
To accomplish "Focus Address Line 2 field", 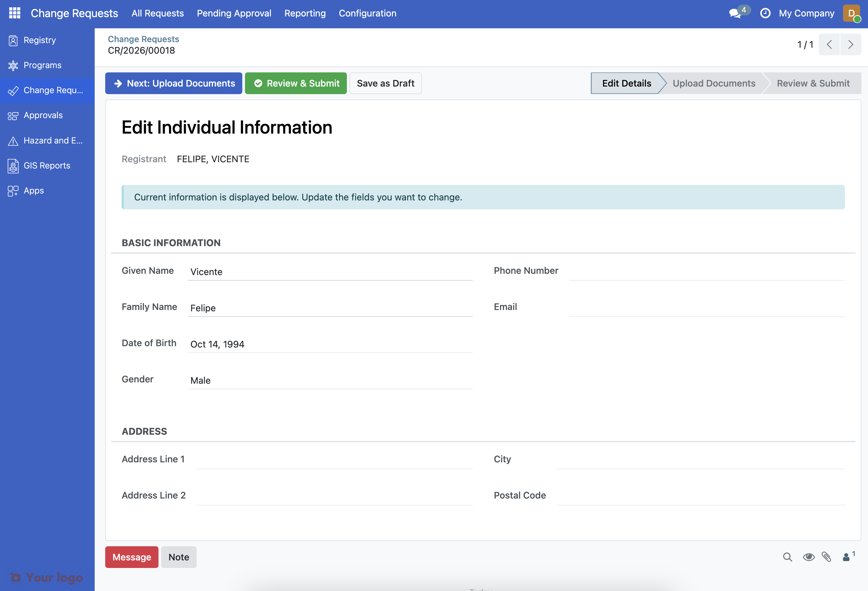I will pyautogui.click(x=334, y=497).
